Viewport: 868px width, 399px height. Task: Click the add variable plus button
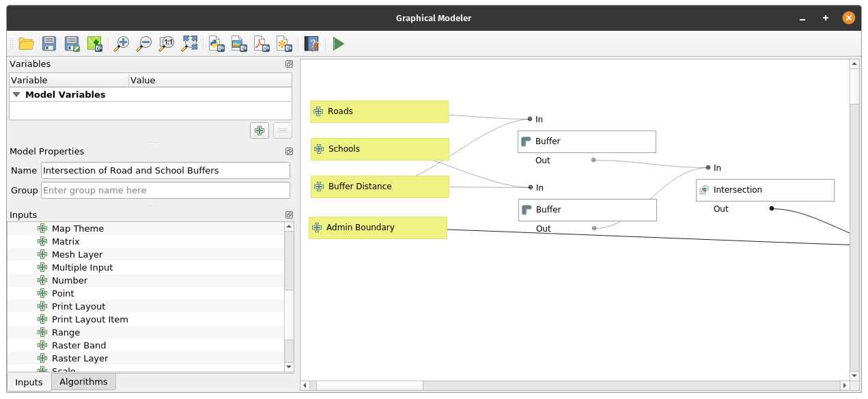coord(260,130)
